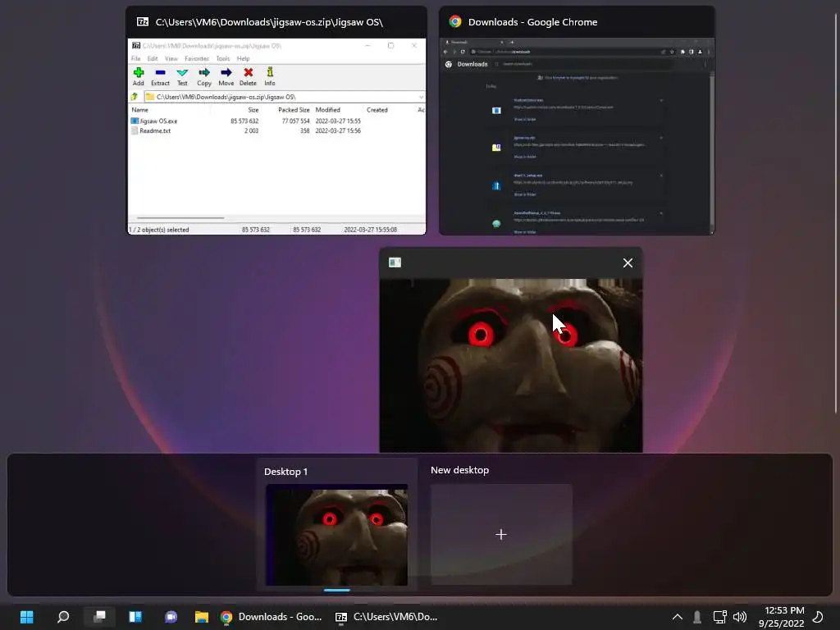840x630 pixels.
Task: Open the Tools menu in 7-Zip
Action: pyautogui.click(x=223, y=58)
